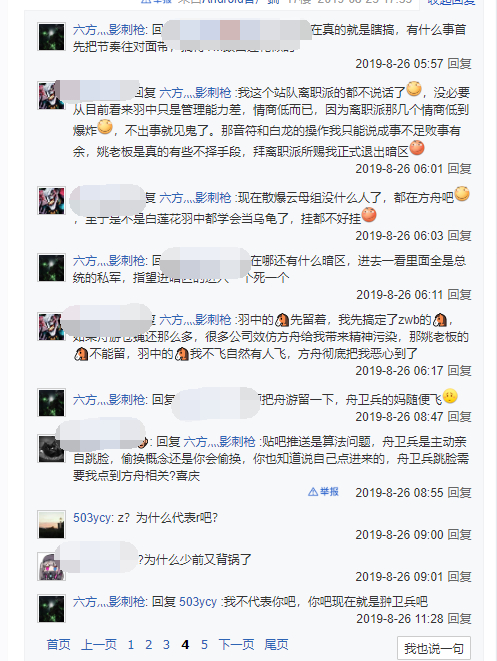Open 六方...影刺枪 username in the 11:28 comment
This screenshot has height=661, width=497.
point(109,602)
